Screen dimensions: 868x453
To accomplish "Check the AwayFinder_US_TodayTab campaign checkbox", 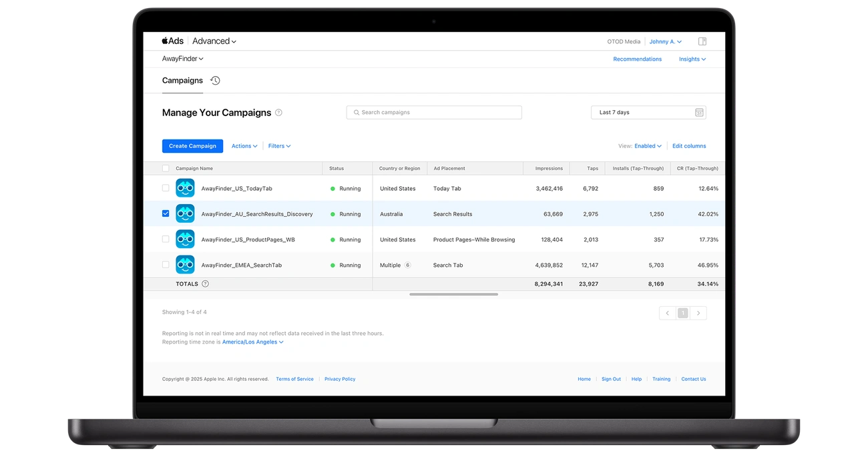I will pyautogui.click(x=166, y=188).
